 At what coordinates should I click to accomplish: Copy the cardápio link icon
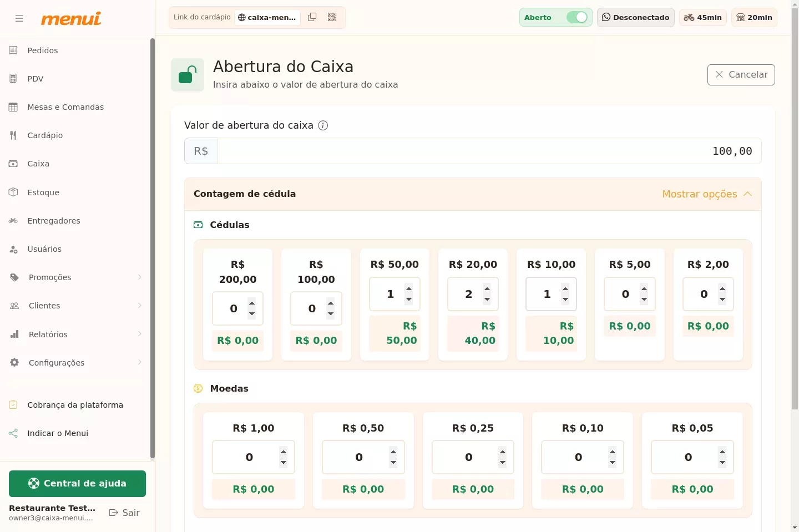point(312,17)
